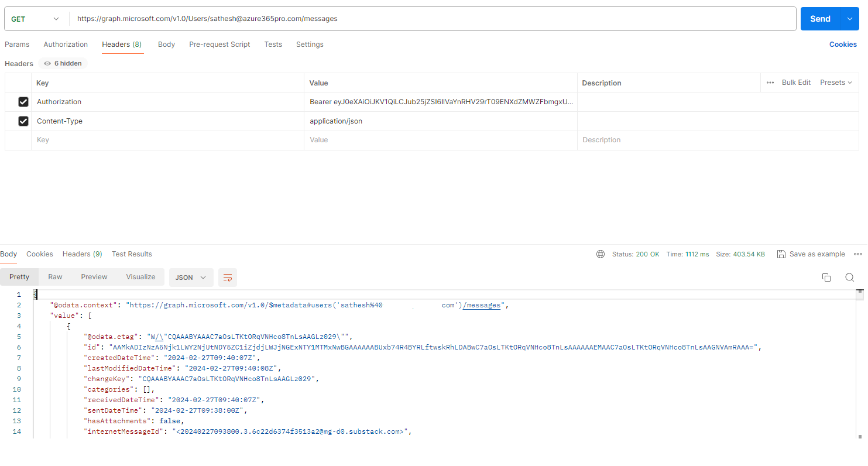Viewport: 868px width, 466px height.
Task: Click the application/json value cell
Action: [441, 121]
